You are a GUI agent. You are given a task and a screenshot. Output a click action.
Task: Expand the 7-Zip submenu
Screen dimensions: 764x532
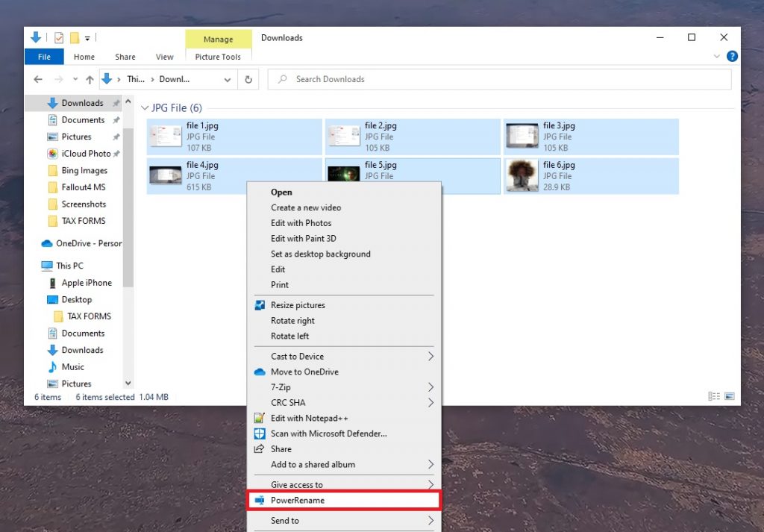tap(344, 387)
